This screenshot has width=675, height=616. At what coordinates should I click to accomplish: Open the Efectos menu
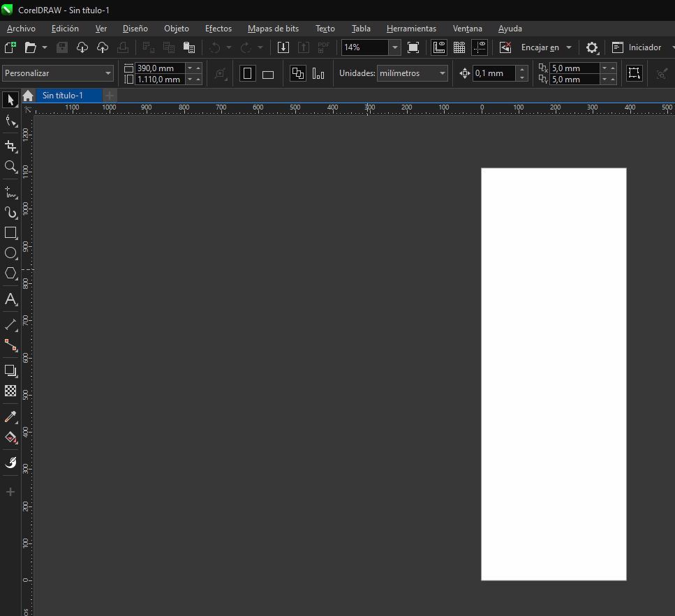point(218,29)
